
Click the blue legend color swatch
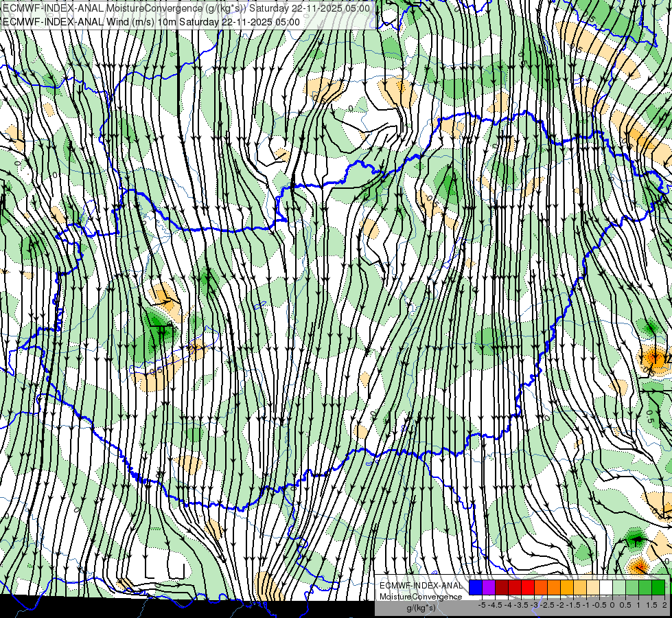[x=476, y=587]
